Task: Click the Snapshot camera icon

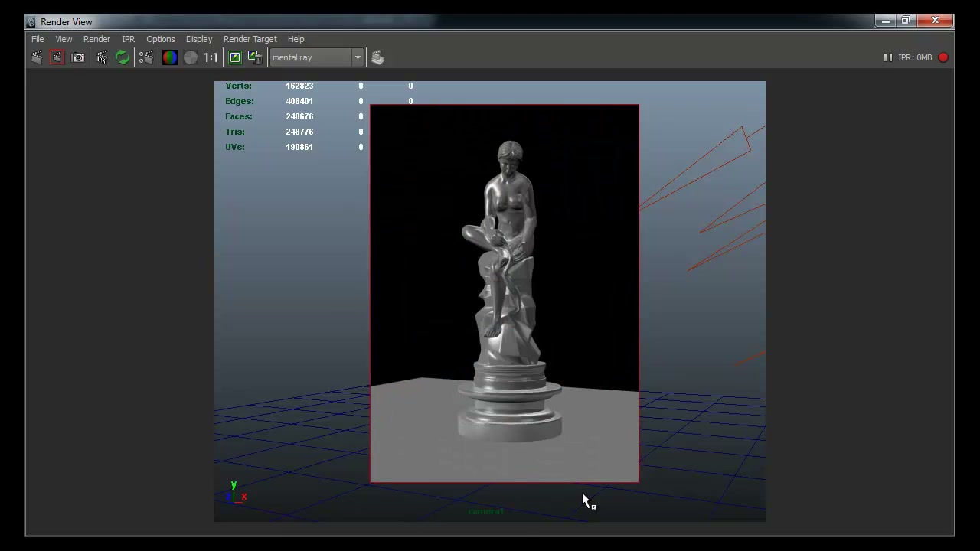Action: coord(78,57)
